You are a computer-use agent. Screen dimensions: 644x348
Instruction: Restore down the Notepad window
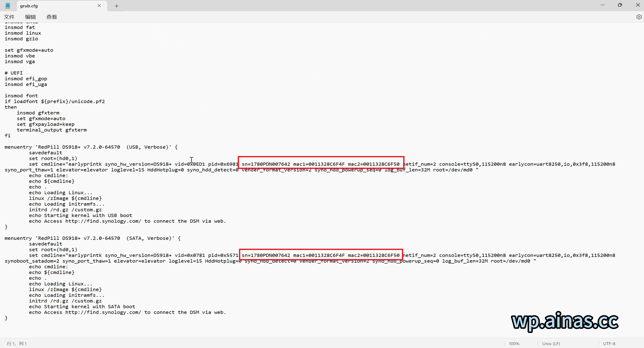pyautogui.click(x=620, y=5)
